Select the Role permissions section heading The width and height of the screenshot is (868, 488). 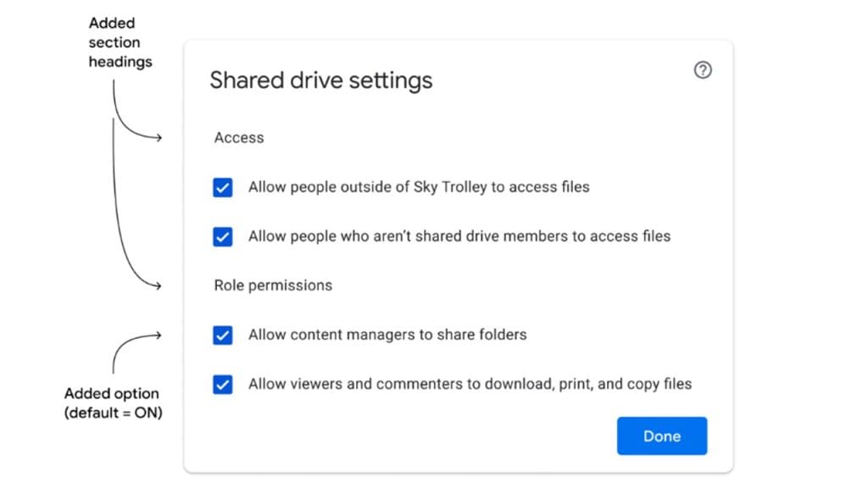point(273,286)
